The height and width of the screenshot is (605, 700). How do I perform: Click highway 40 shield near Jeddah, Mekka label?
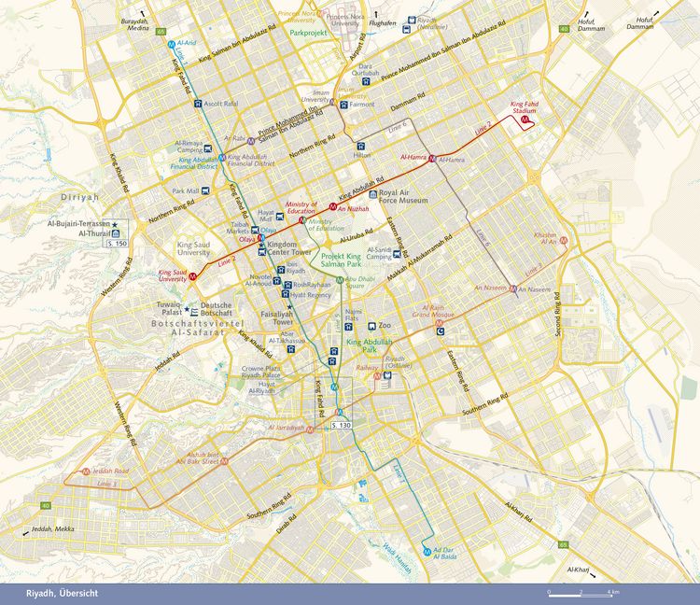45,506
